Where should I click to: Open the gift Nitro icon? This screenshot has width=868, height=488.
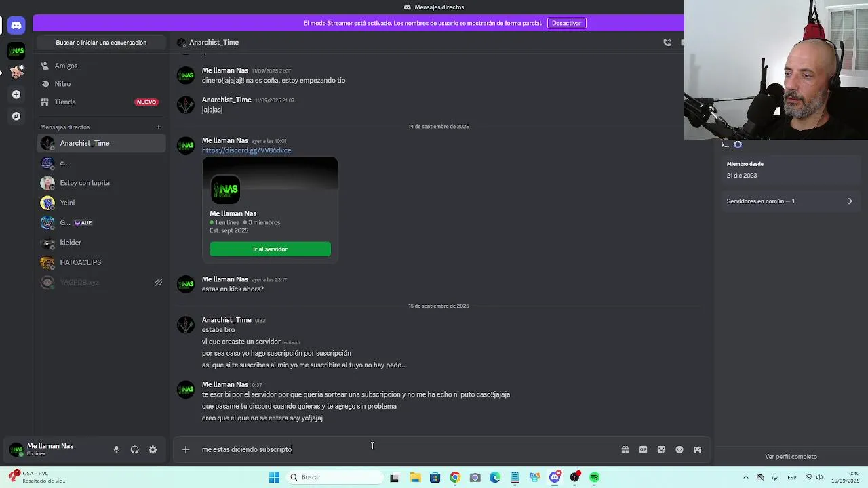(x=625, y=449)
